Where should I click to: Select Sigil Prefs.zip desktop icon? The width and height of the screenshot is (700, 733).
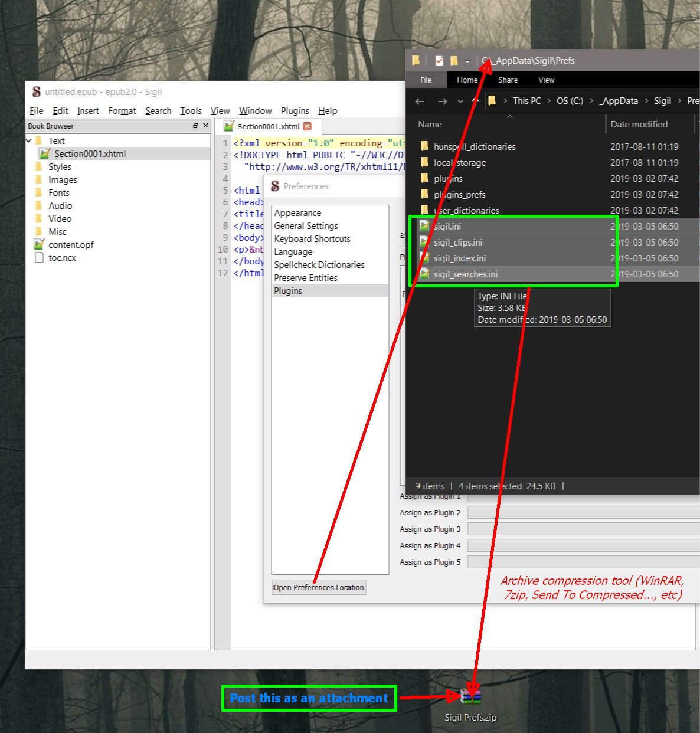click(470, 705)
